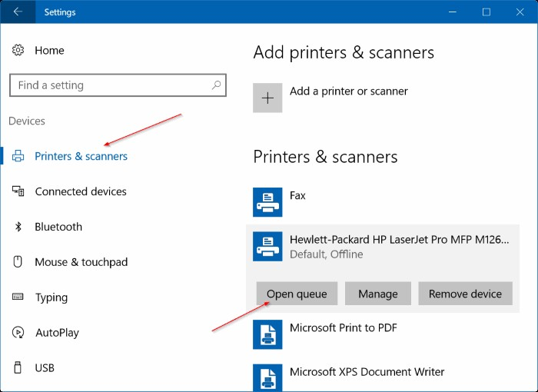Image resolution: width=538 pixels, height=392 pixels.
Task: Maximize the Settings window
Action: [x=487, y=12]
